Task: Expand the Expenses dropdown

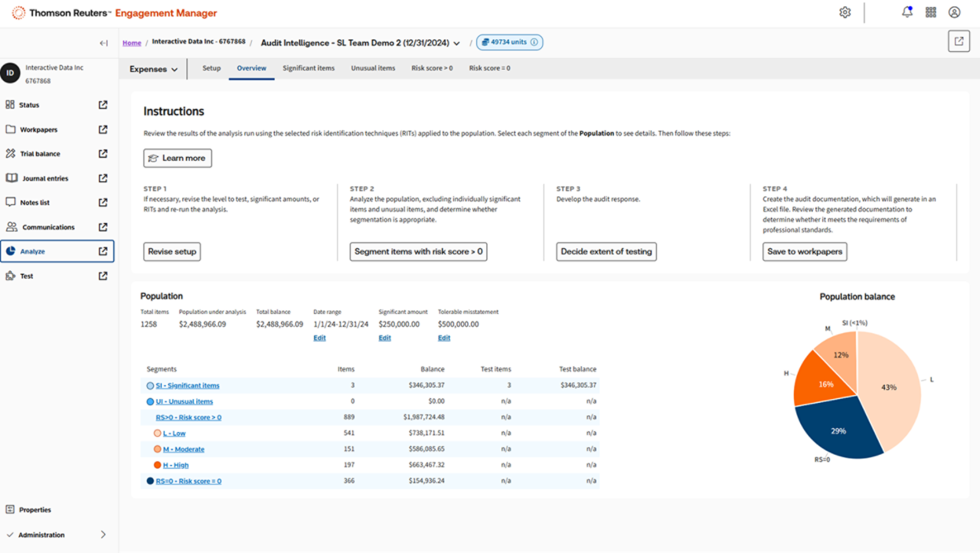Action: pyautogui.click(x=154, y=69)
